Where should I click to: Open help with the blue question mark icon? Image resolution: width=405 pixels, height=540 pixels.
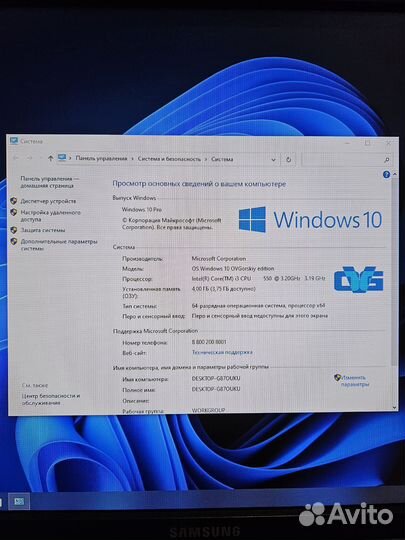(386, 175)
